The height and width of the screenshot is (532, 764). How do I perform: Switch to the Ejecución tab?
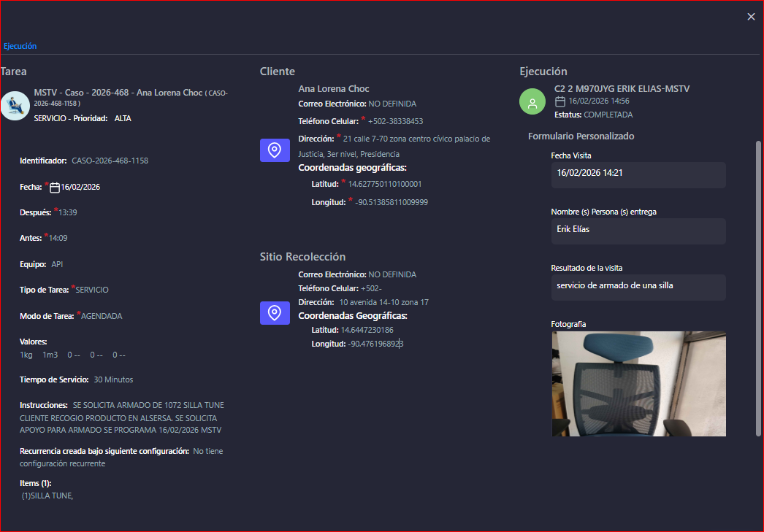coord(20,46)
